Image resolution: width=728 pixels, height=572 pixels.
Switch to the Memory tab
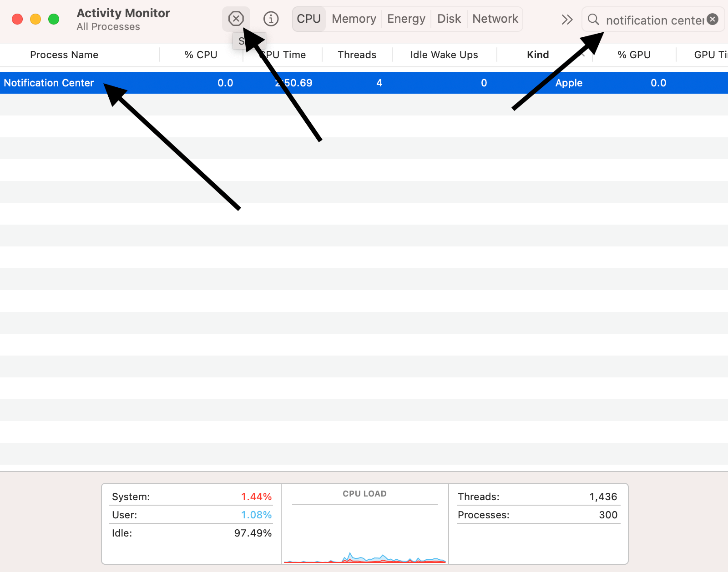pos(354,19)
